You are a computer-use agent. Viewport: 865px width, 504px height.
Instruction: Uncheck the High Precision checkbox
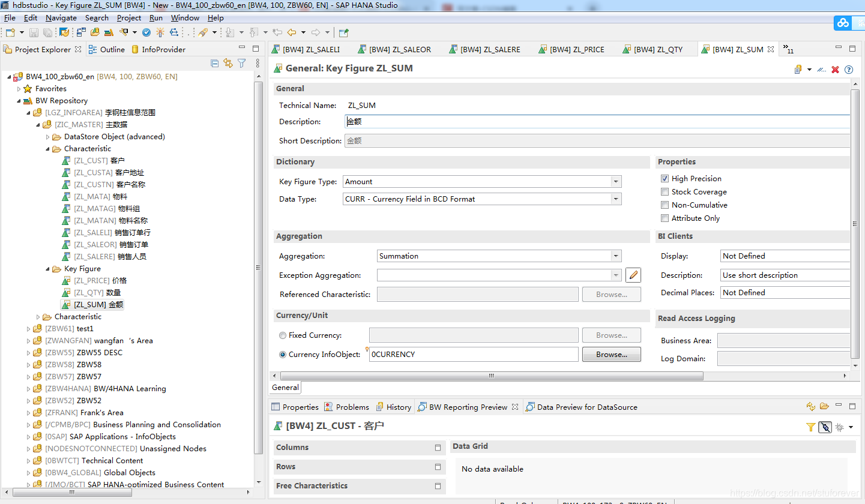tap(665, 178)
